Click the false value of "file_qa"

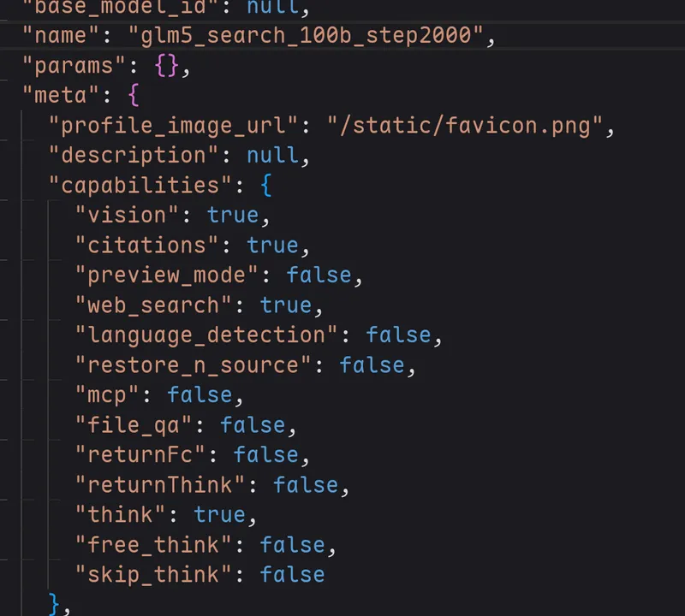click(253, 425)
